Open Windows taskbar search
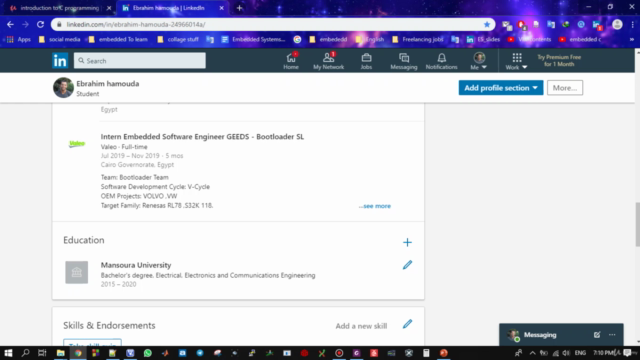The width and height of the screenshot is (640, 360). (25, 353)
